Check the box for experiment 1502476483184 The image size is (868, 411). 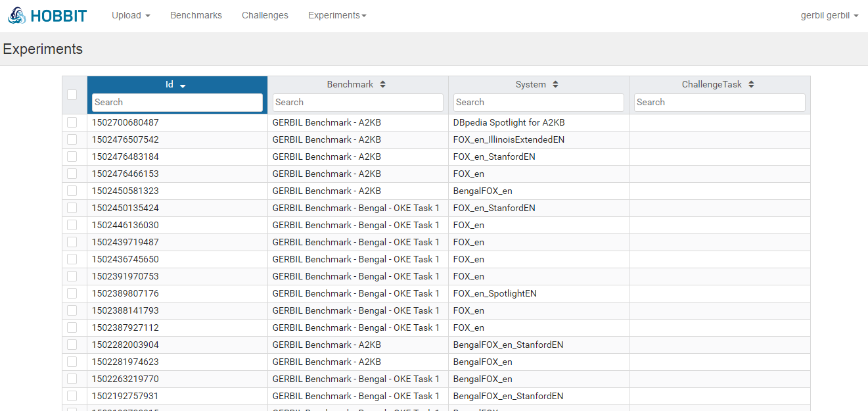tap(72, 157)
